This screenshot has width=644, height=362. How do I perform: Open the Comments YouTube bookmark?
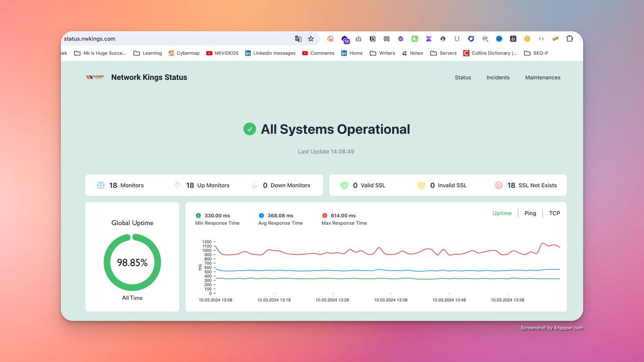pos(318,53)
